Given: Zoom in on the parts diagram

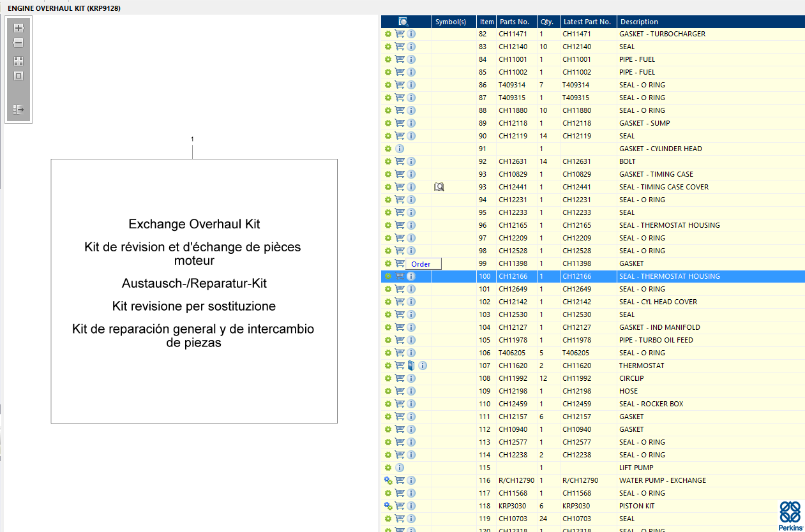Looking at the screenshot, I should tap(19, 28).
